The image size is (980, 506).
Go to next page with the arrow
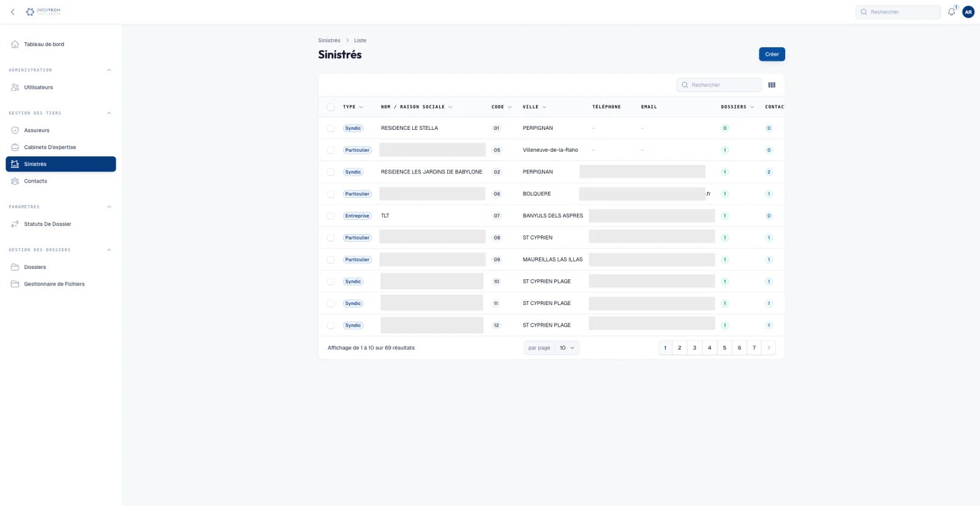tap(769, 348)
